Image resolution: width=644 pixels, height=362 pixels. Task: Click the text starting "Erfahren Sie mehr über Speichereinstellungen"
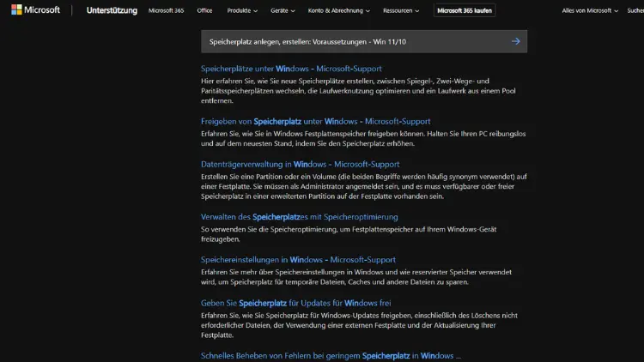(356, 277)
